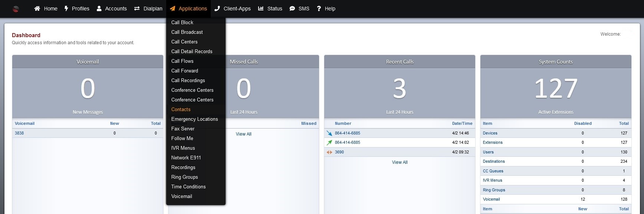Click the Users total of 130
This screenshot has height=214, width=644.
pyautogui.click(x=624, y=152)
